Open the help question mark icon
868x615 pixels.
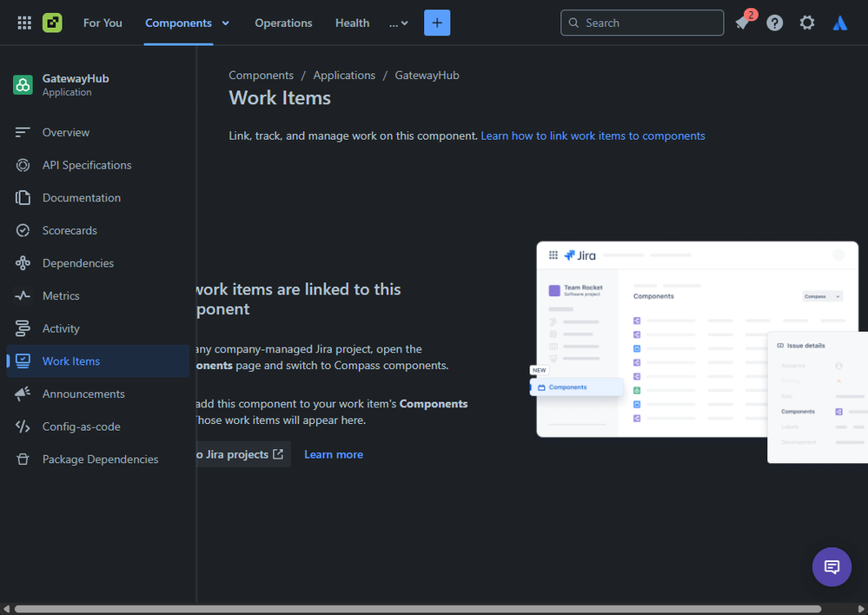pyautogui.click(x=774, y=23)
